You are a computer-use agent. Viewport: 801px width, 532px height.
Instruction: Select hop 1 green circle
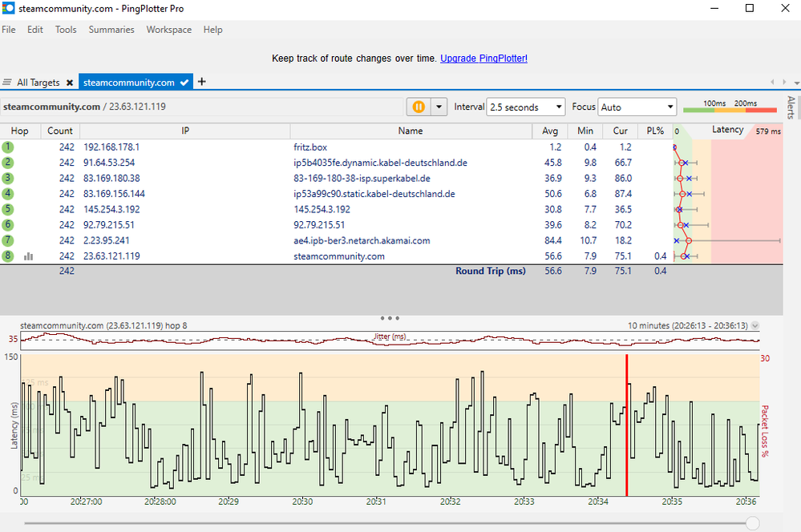click(8, 147)
